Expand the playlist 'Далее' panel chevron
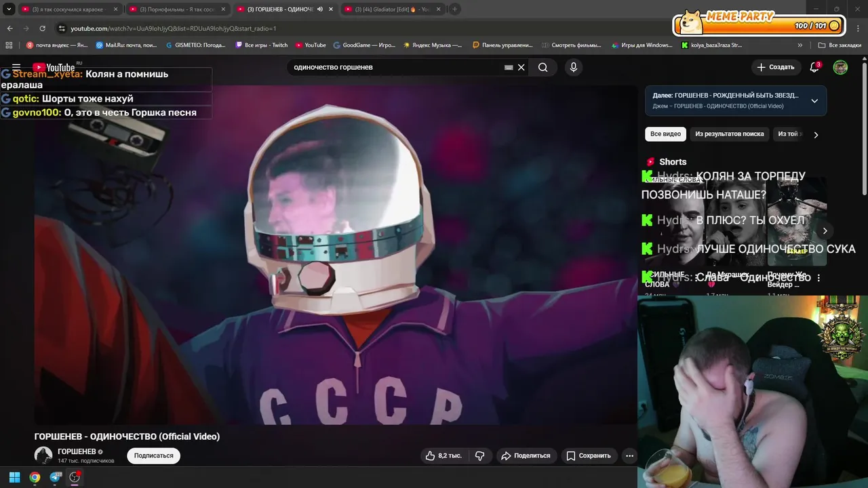 [x=814, y=101]
